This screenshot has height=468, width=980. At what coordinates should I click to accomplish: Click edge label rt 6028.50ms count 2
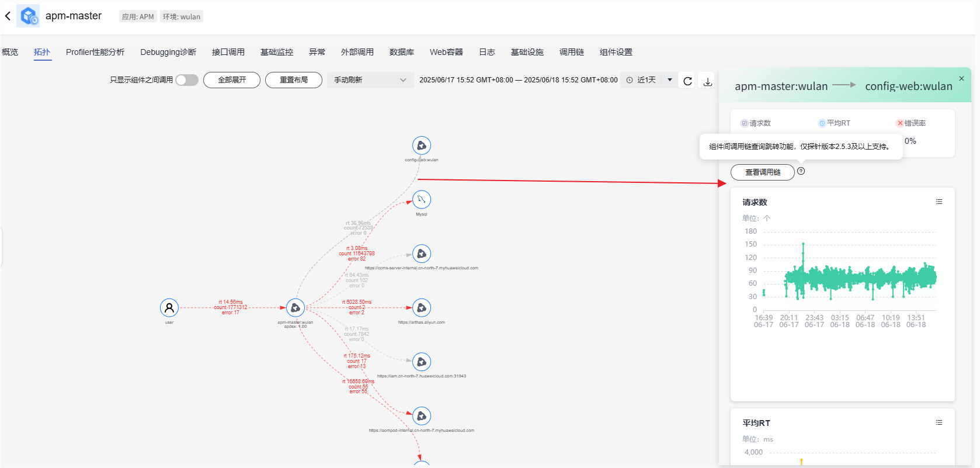tap(357, 307)
